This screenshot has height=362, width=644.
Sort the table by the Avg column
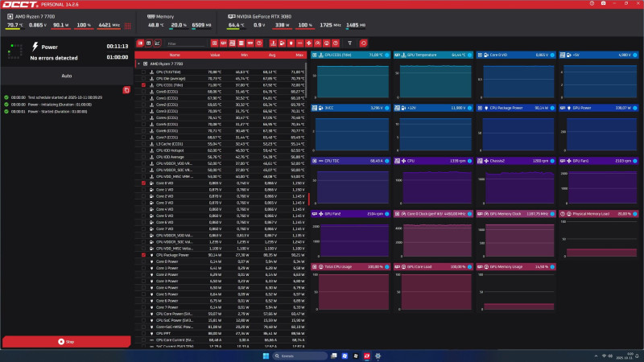click(x=272, y=55)
